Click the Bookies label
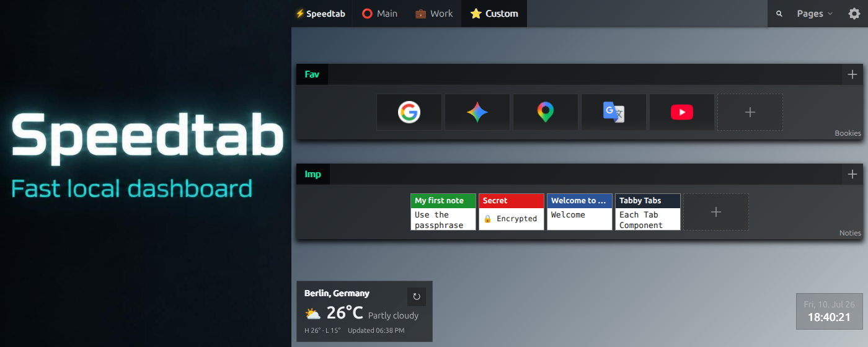The height and width of the screenshot is (347, 868). coord(848,133)
